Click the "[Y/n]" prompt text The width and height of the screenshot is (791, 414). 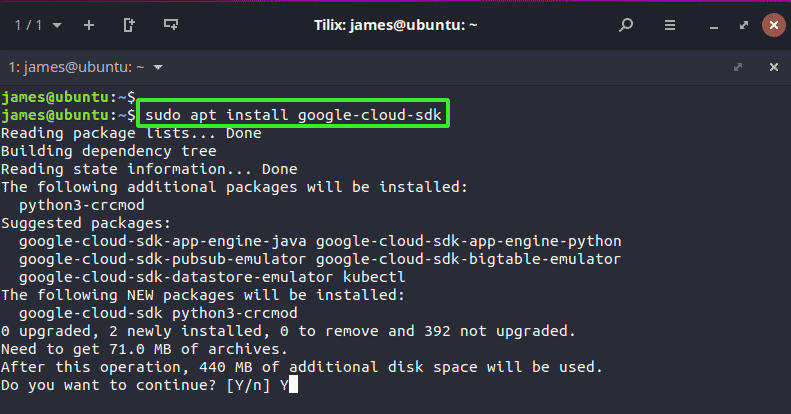pos(248,385)
